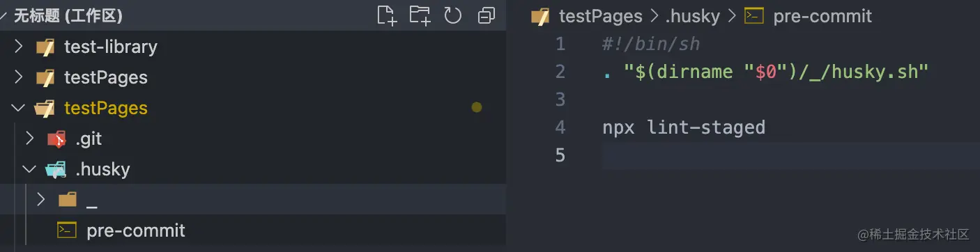
Task: Click the red .git folder icon
Action: point(56,139)
